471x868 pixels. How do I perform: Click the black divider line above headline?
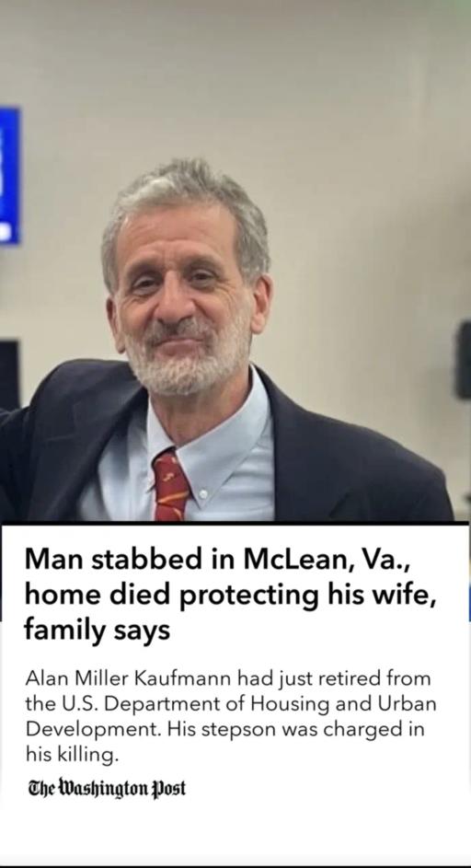coord(235,523)
